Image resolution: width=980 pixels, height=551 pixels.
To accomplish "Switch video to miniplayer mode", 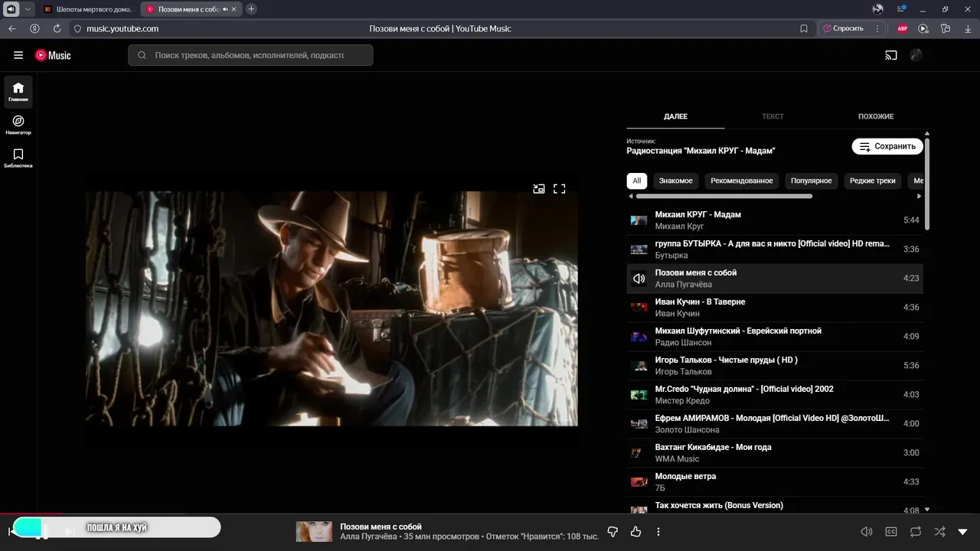I will [539, 188].
